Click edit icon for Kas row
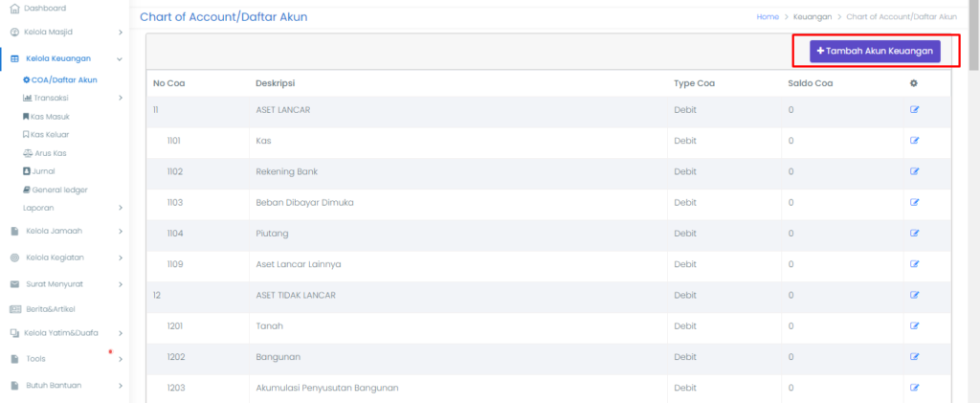Viewport: 980px width, 403px height. tap(914, 141)
